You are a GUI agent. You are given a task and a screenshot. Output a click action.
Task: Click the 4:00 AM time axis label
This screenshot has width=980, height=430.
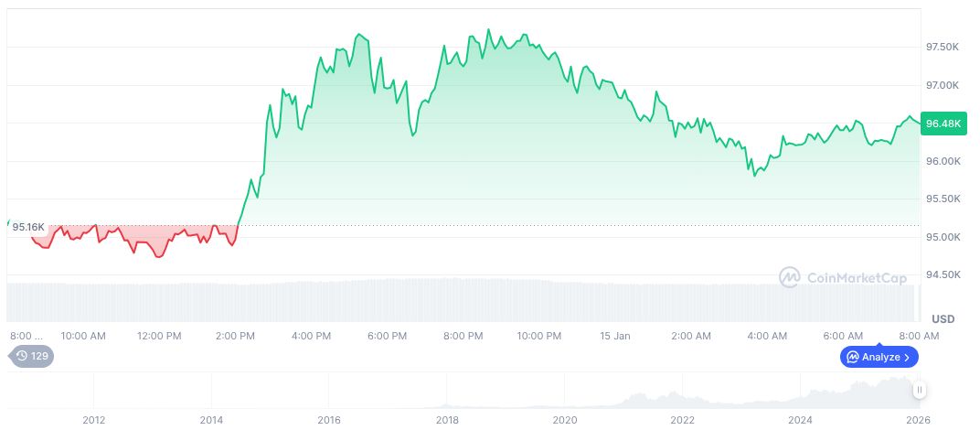767,336
